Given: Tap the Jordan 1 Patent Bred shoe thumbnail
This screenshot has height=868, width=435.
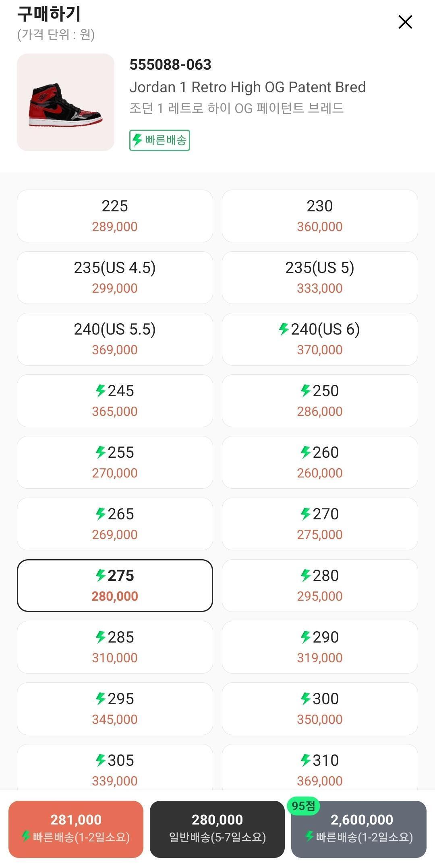Looking at the screenshot, I should point(66,102).
